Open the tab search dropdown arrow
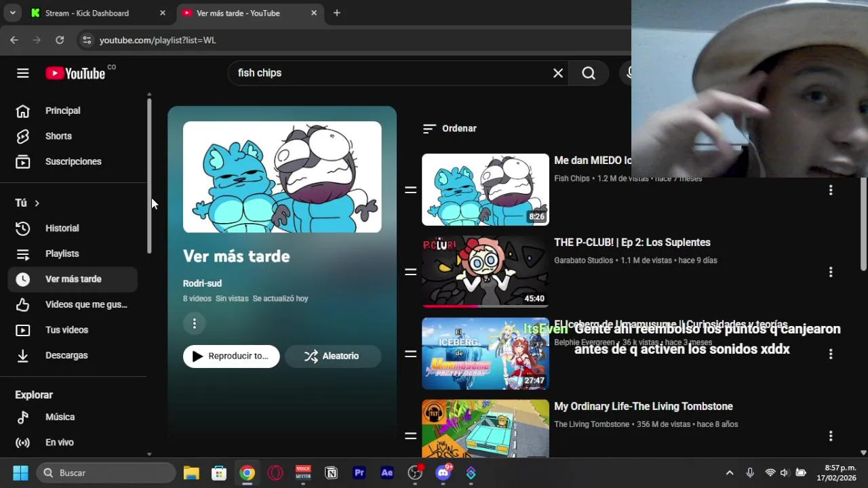The image size is (868, 488). click(12, 13)
